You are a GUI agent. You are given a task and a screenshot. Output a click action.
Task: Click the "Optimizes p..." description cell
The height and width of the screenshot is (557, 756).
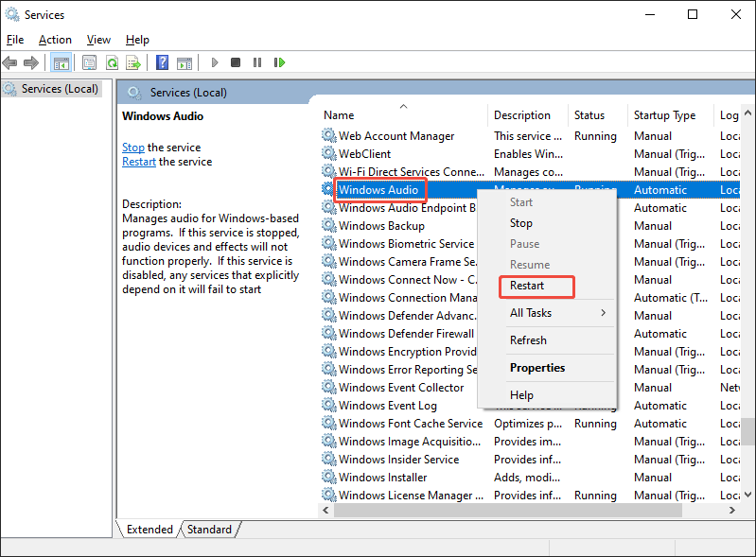point(528,423)
